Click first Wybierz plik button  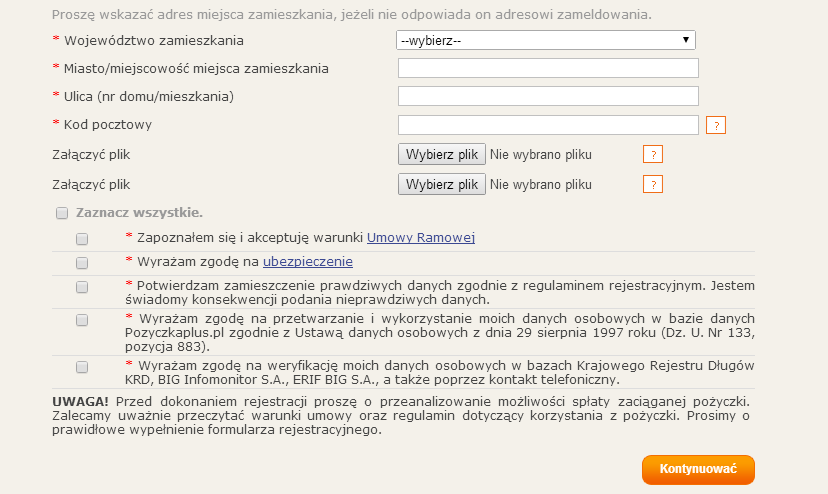[441, 154]
